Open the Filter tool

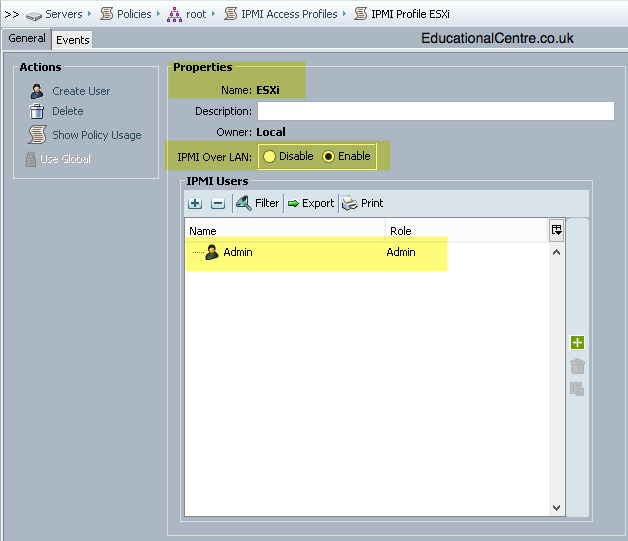(258, 203)
